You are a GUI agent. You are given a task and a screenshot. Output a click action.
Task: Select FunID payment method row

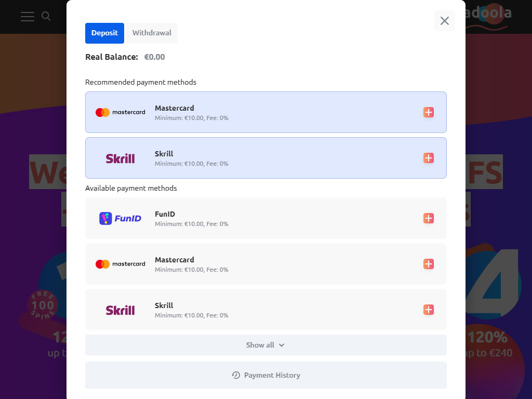click(266, 218)
